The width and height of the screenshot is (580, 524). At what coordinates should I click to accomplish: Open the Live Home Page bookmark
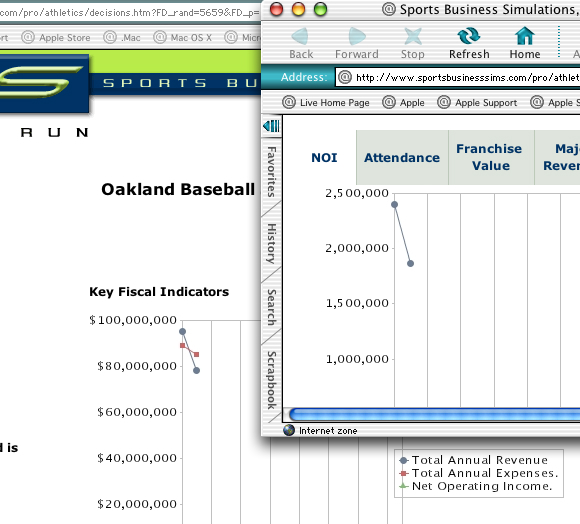click(326, 102)
